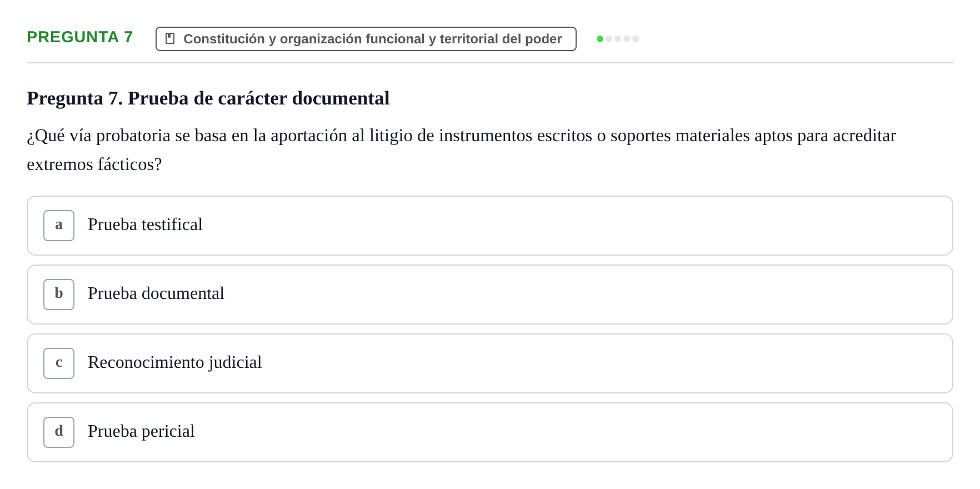Choose answer Prueba testifical

point(145,224)
